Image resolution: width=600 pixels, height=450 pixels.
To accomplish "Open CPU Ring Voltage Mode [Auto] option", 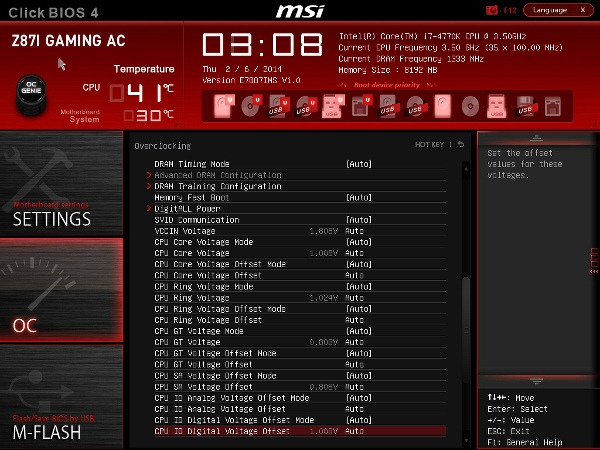I will 359,287.
